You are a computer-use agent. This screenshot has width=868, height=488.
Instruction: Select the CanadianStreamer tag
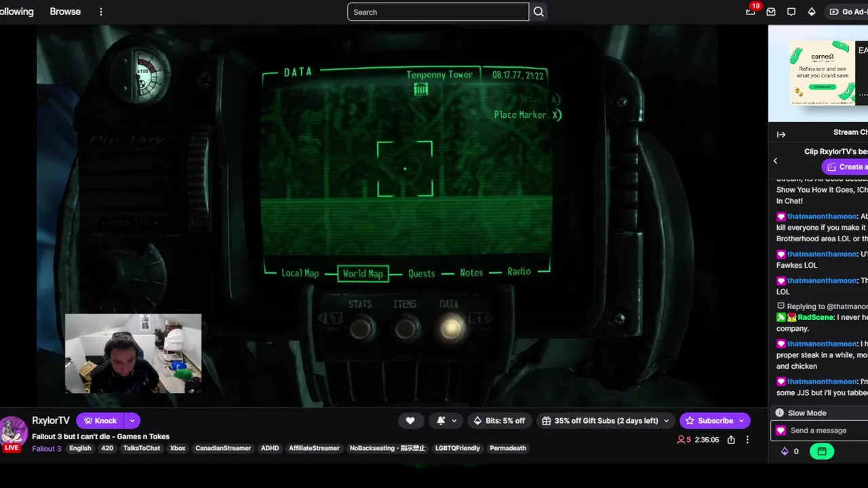223,449
